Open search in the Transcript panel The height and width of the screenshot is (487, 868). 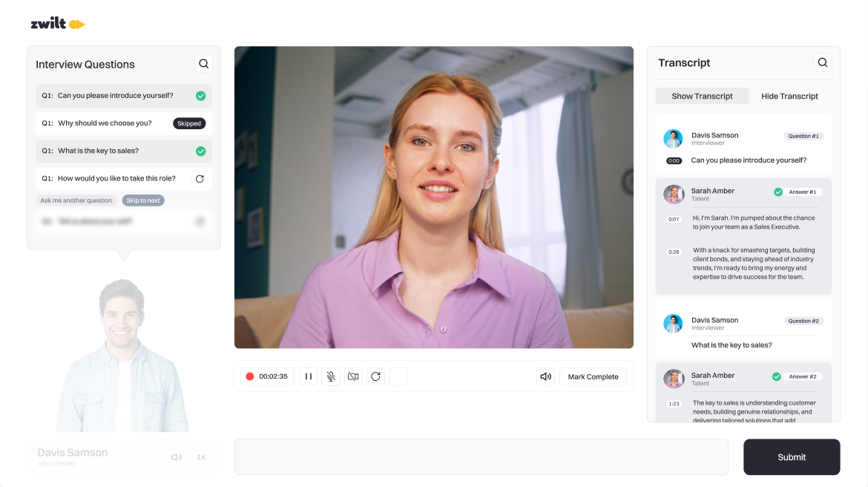[822, 62]
